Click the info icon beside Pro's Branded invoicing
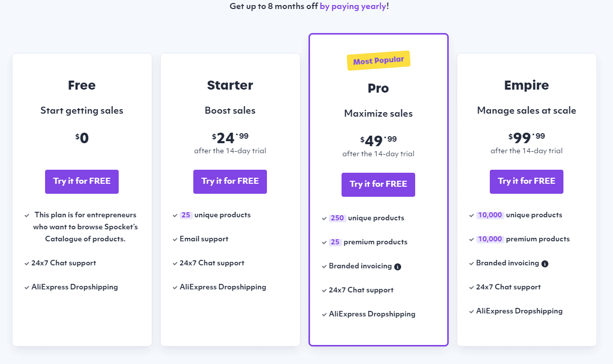The width and height of the screenshot is (613, 364). 398,266
